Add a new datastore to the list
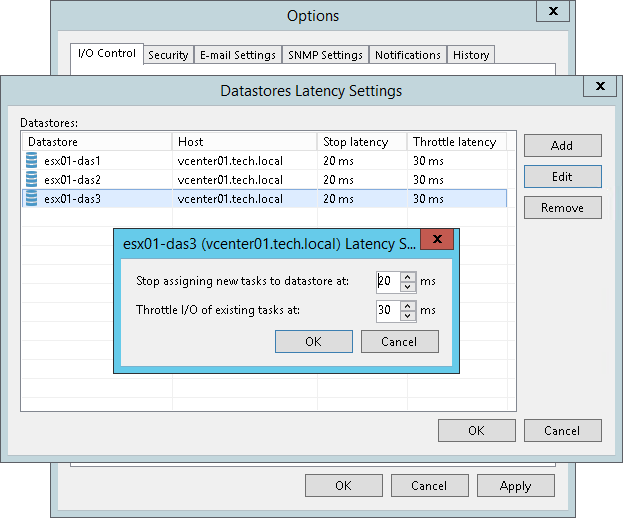The height and width of the screenshot is (518, 623). pyautogui.click(x=563, y=146)
